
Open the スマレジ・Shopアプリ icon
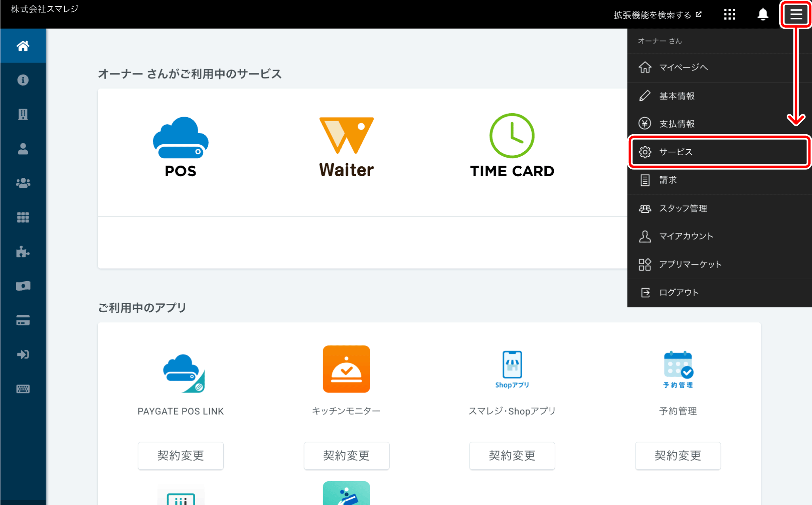click(x=512, y=369)
